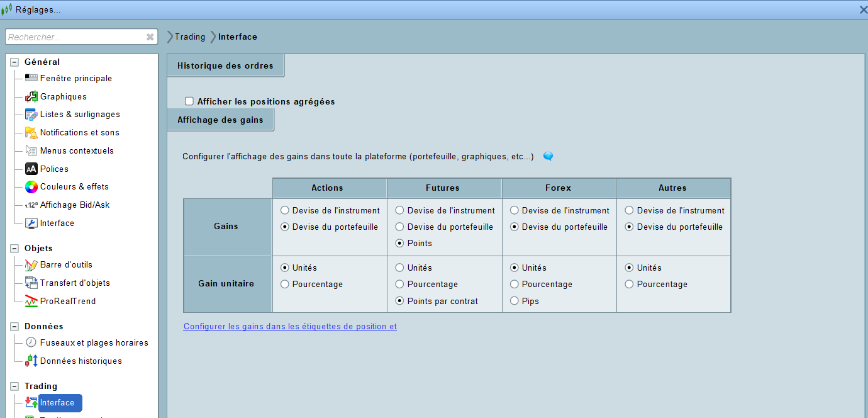Select Devise du portefeuille for Futures gains
Viewport: 868px width, 418px height.
399,227
